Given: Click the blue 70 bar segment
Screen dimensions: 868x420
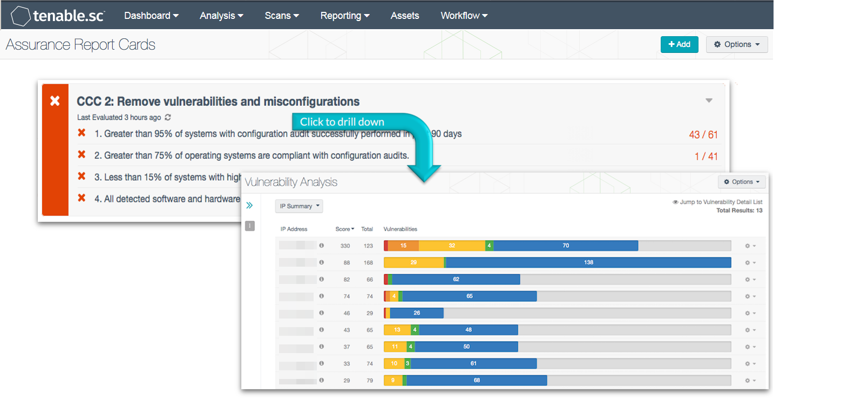Looking at the screenshot, I should click(x=566, y=246).
